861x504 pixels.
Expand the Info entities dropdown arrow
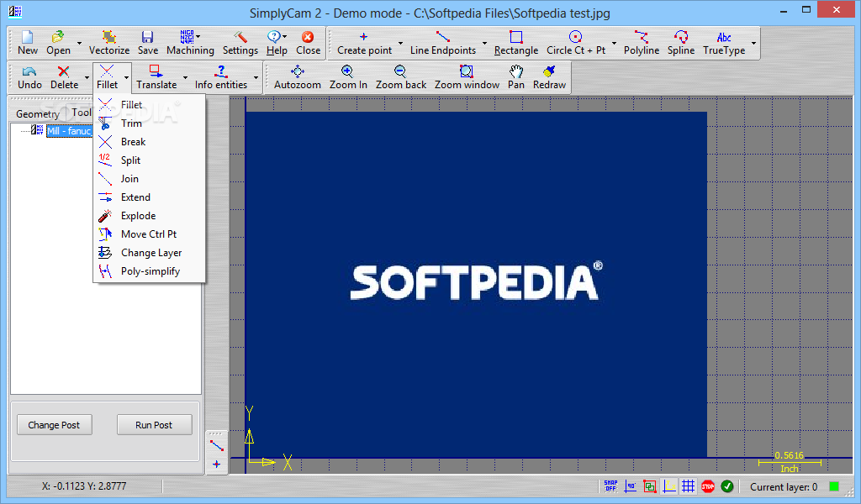256,77
